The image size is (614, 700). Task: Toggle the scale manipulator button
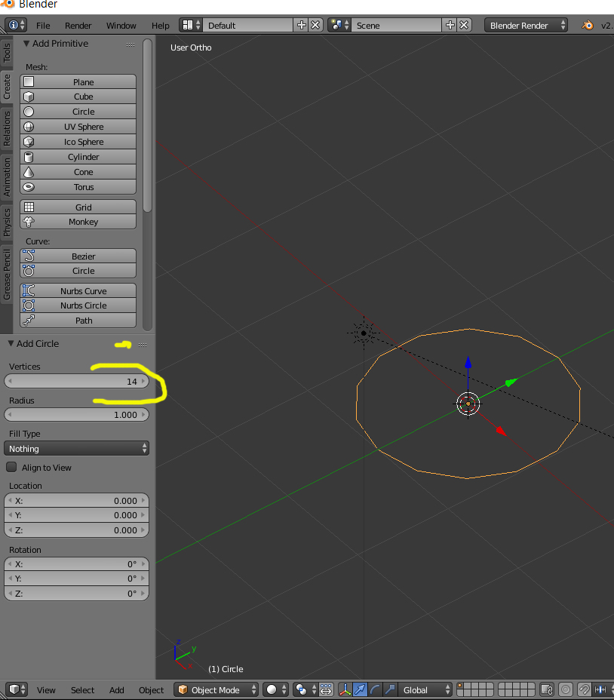pyautogui.click(x=390, y=689)
